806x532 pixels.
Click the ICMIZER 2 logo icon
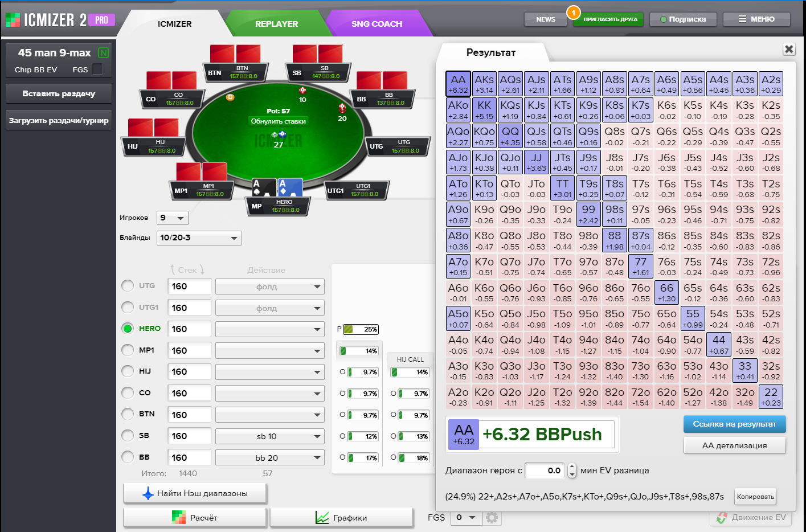pyautogui.click(x=13, y=20)
